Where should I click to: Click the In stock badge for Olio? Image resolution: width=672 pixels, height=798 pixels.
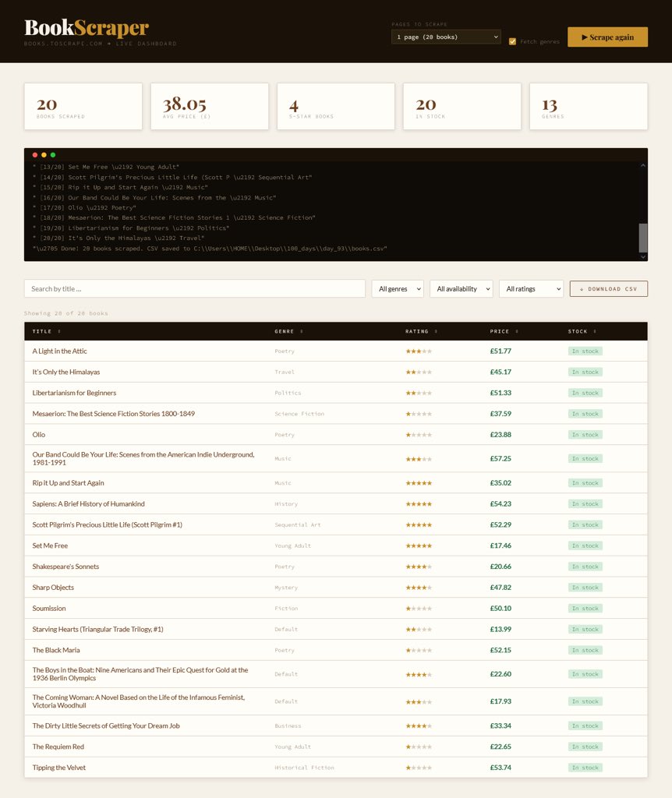pyautogui.click(x=585, y=435)
